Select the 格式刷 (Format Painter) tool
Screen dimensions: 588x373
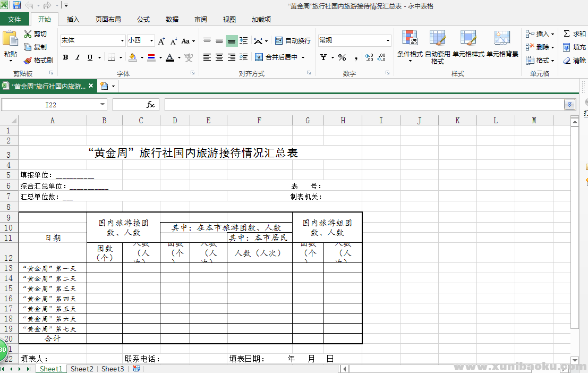[36, 61]
